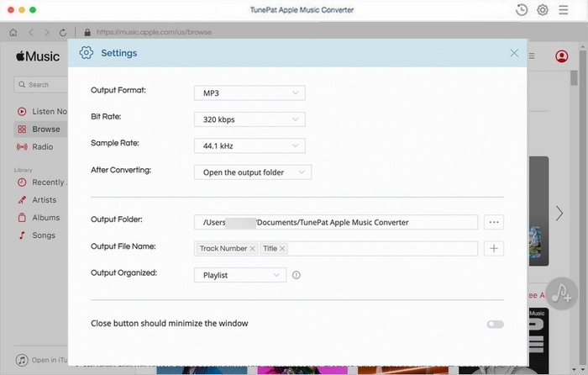Click the Browse grid icon

coord(22,129)
